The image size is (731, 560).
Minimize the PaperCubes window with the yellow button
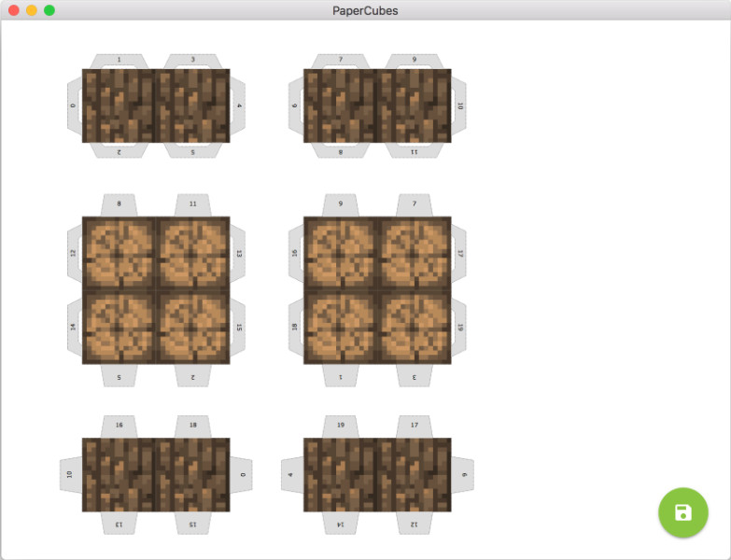click(31, 10)
